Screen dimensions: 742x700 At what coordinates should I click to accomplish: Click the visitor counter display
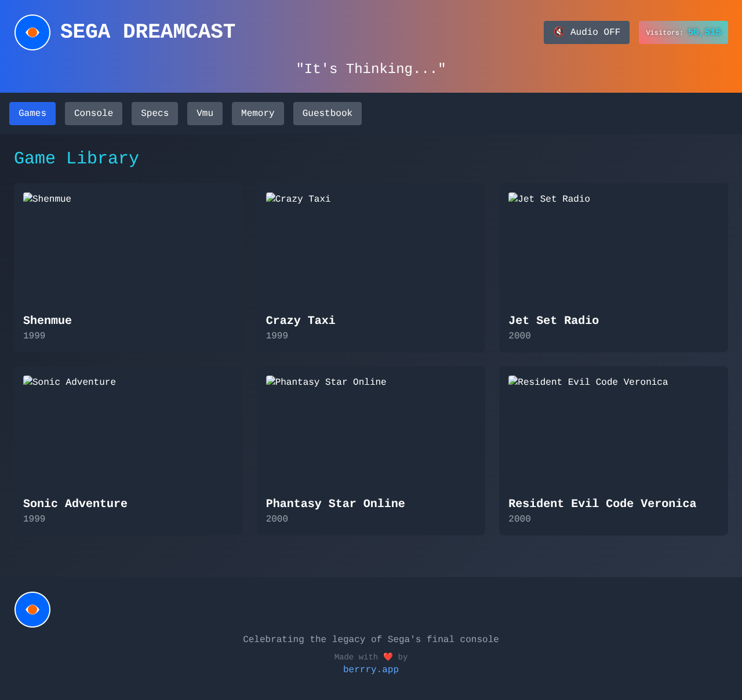[683, 32]
